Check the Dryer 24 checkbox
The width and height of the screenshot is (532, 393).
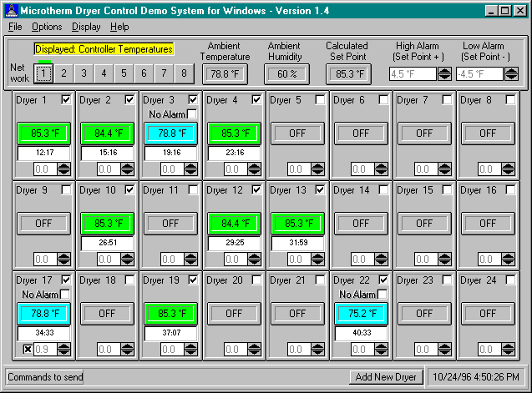(510, 280)
